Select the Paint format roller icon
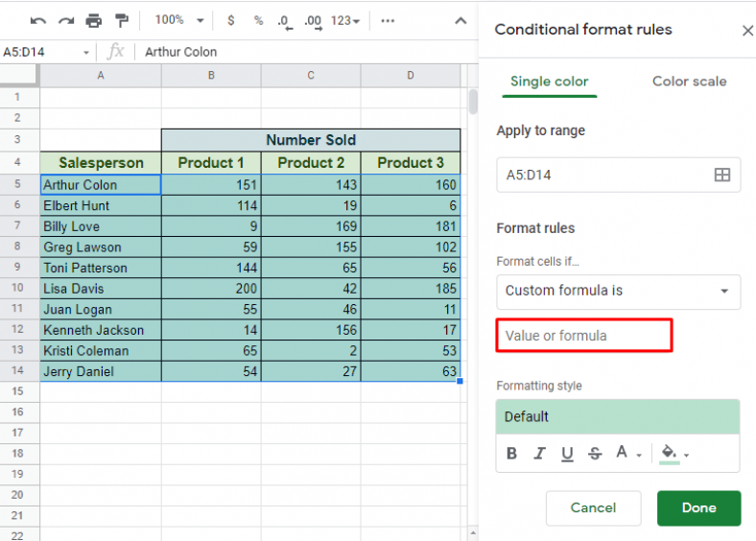The width and height of the screenshot is (756, 541). click(122, 20)
